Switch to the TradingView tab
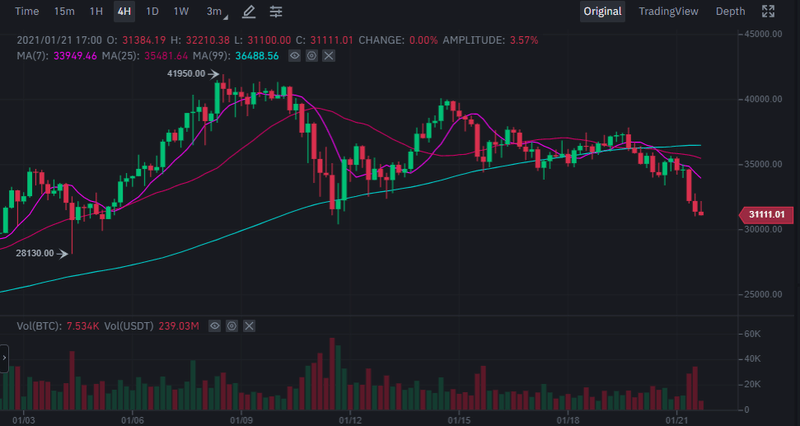Image resolution: width=800 pixels, height=426 pixels. click(669, 12)
